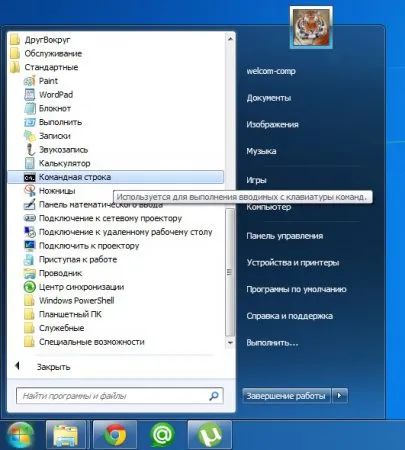The height and width of the screenshot is (450, 405).
Task: Select Центр синхронизации label
Action: click(81, 287)
